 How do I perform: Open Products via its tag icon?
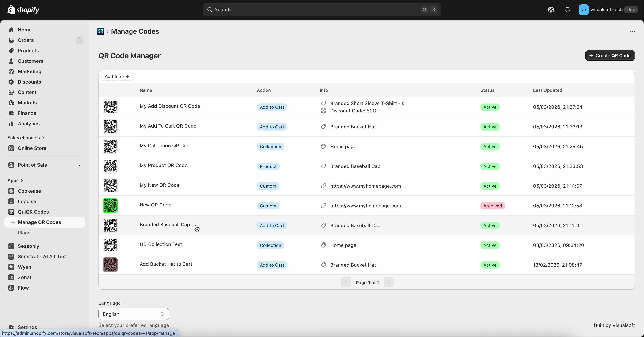pos(11,50)
